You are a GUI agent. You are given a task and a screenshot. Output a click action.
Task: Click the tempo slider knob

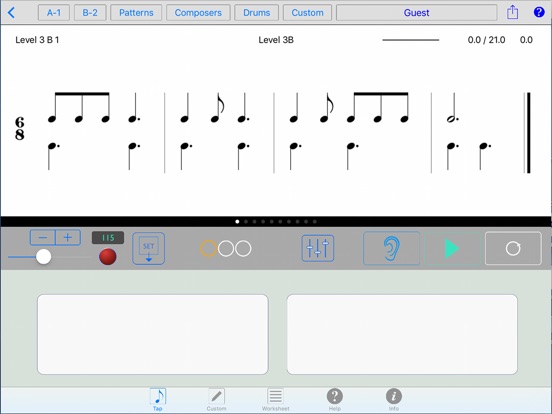coord(44,257)
